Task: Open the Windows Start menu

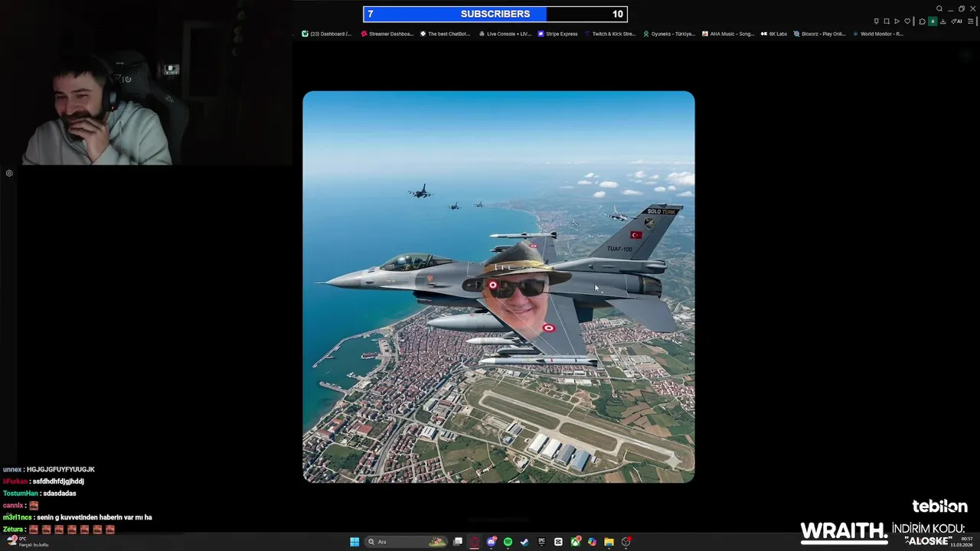Action: click(354, 542)
